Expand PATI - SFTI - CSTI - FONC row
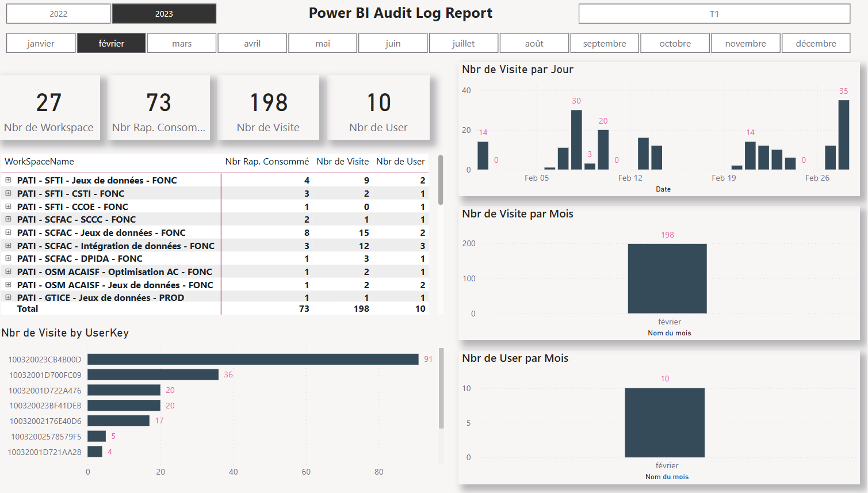 (x=9, y=193)
